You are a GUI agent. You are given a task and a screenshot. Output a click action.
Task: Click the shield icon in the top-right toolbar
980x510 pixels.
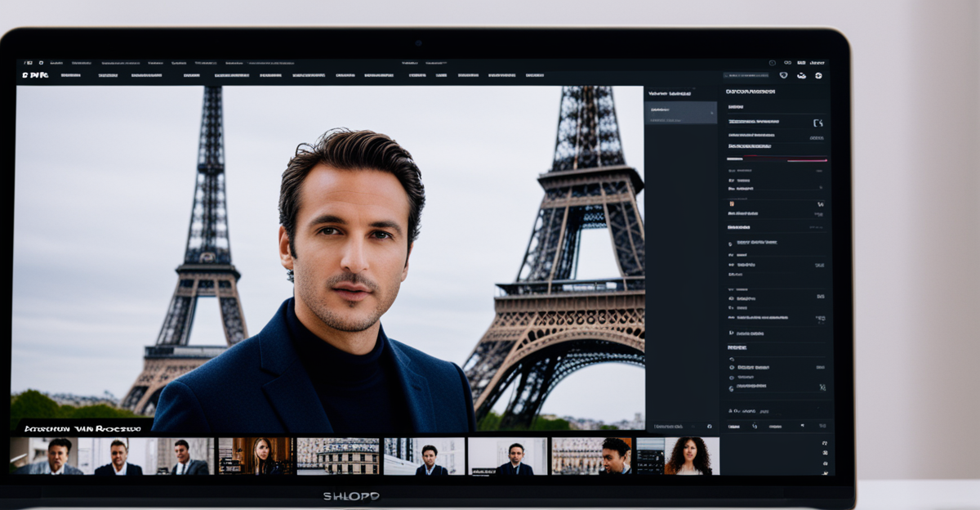(784, 75)
